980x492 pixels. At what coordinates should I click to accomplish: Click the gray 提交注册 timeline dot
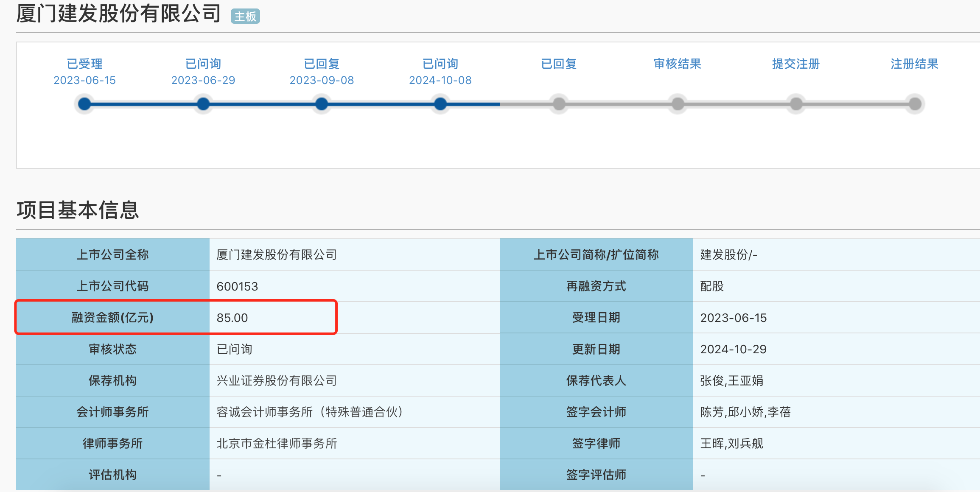pyautogui.click(x=796, y=104)
